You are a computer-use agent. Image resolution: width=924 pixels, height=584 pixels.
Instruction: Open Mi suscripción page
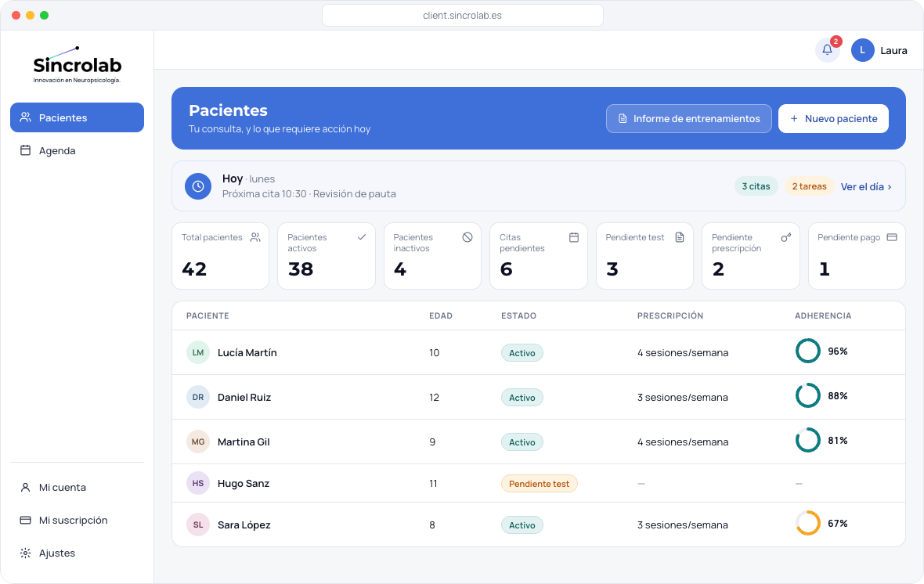pyautogui.click(x=78, y=521)
